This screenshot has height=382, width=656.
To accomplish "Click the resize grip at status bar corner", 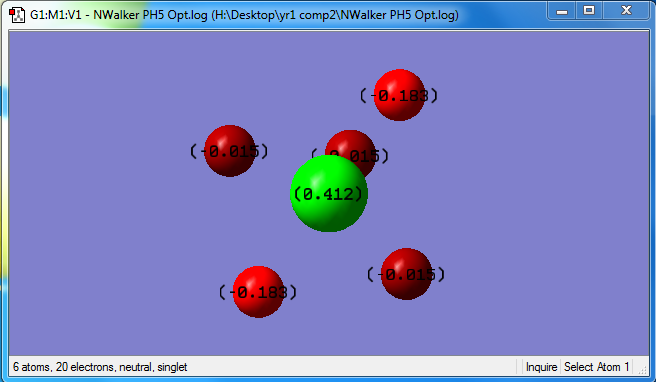I will [642, 369].
